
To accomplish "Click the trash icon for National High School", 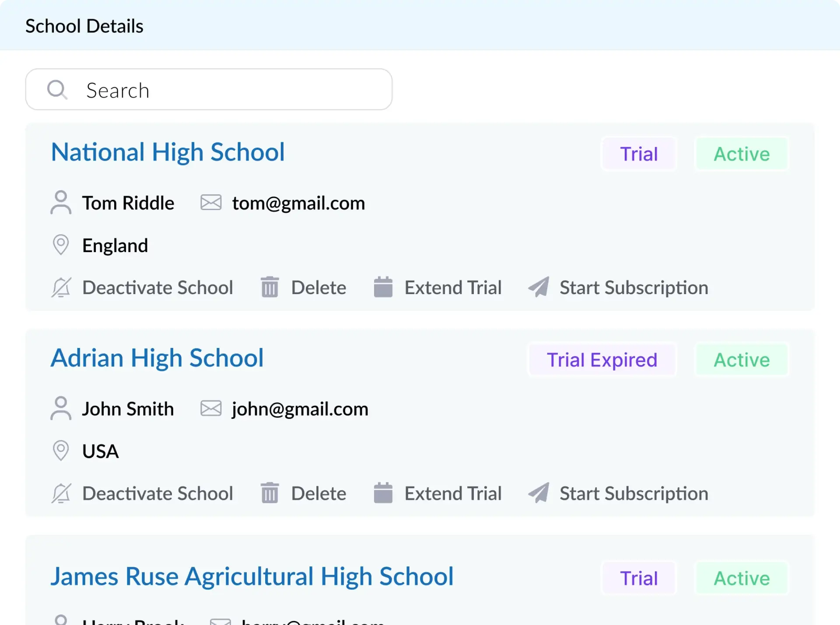I will pyautogui.click(x=269, y=288).
